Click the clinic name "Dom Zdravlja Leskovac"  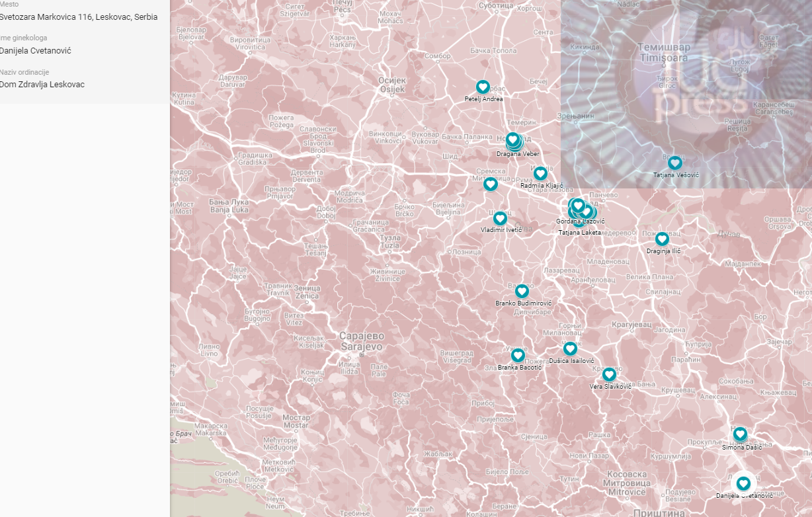42,85
